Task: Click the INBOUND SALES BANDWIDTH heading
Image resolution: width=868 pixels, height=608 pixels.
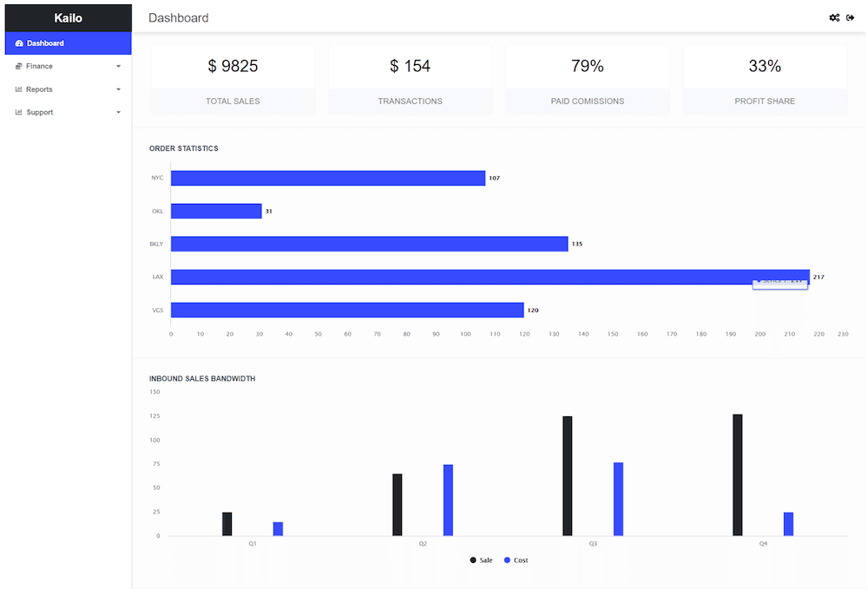Action: pos(202,379)
